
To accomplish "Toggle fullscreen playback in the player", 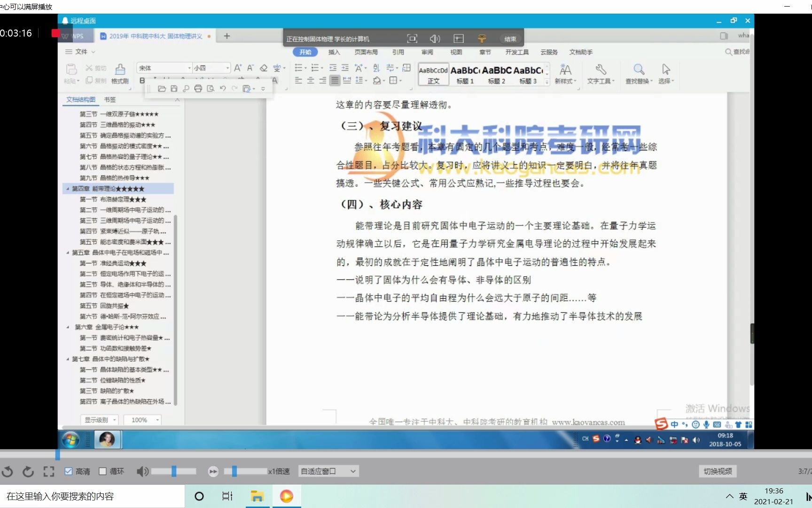I will point(49,471).
